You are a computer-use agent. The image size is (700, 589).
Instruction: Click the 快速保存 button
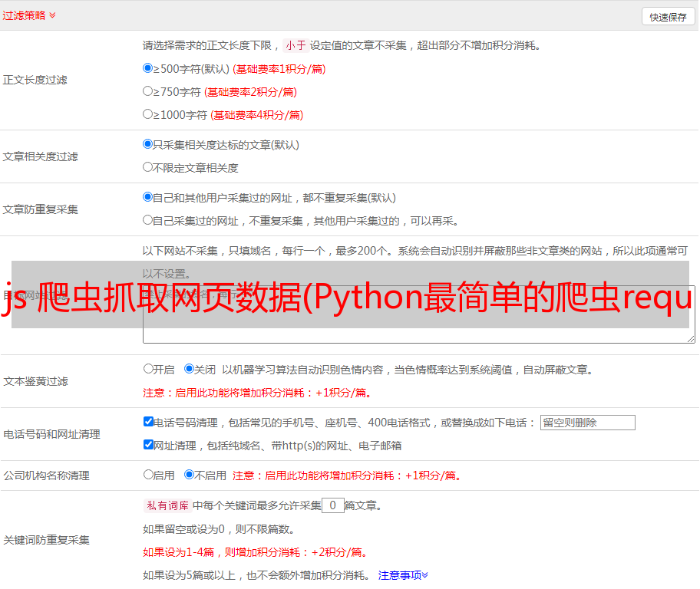[668, 17]
